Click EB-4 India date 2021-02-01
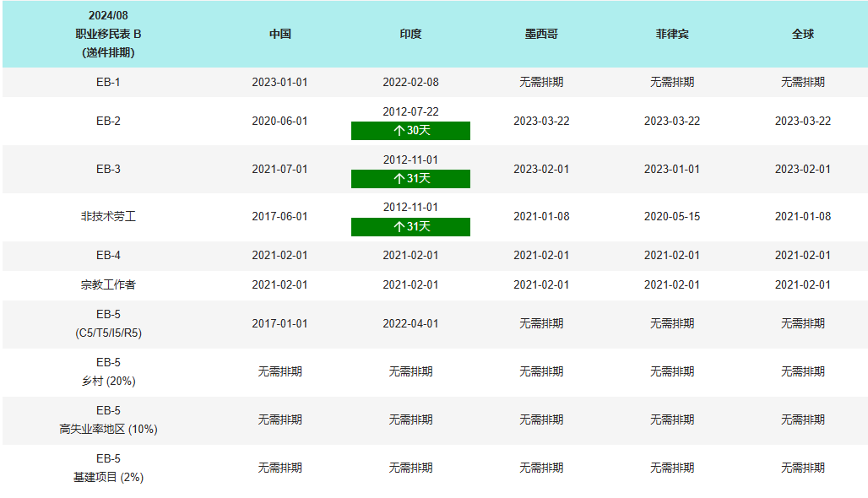Viewport: 868px width, 498px height. pos(410,255)
